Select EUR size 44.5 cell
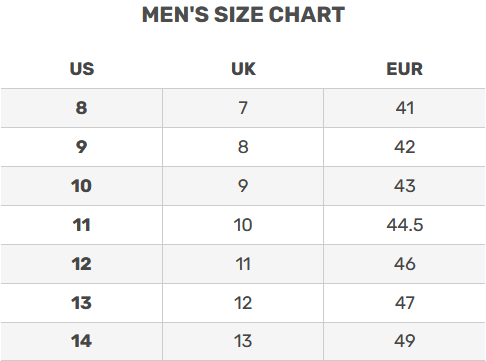 [404, 225]
